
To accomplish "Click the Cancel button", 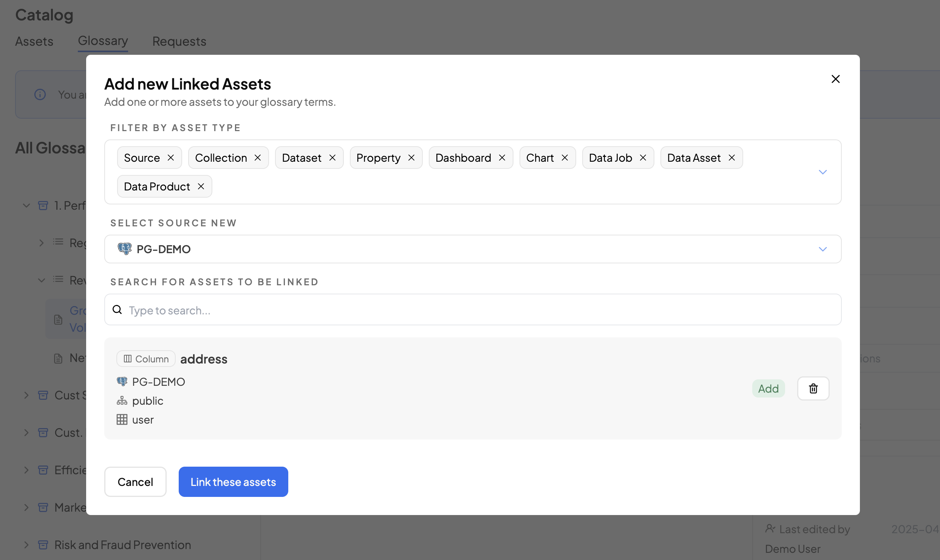I will point(135,482).
